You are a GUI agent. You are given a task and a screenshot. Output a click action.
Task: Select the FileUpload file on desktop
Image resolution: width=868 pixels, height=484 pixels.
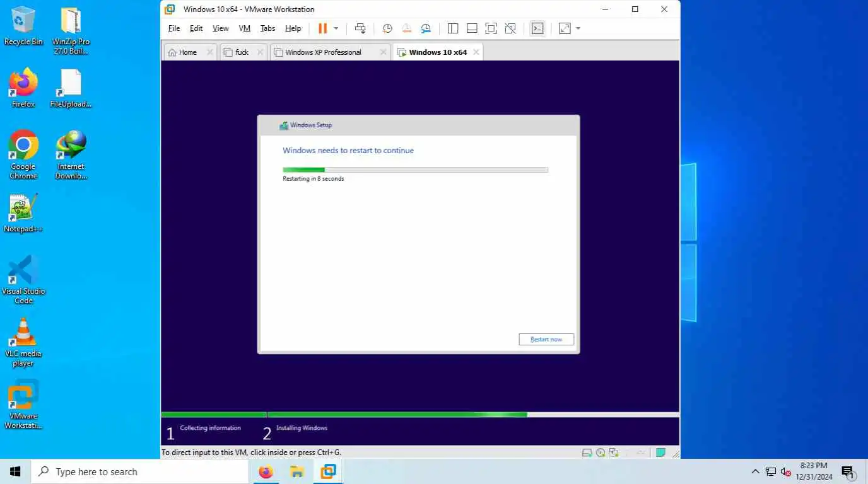click(x=71, y=88)
